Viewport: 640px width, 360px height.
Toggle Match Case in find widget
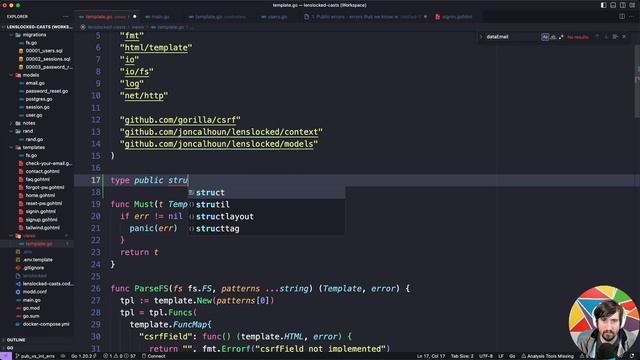pyautogui.click(x=545, y=37)
